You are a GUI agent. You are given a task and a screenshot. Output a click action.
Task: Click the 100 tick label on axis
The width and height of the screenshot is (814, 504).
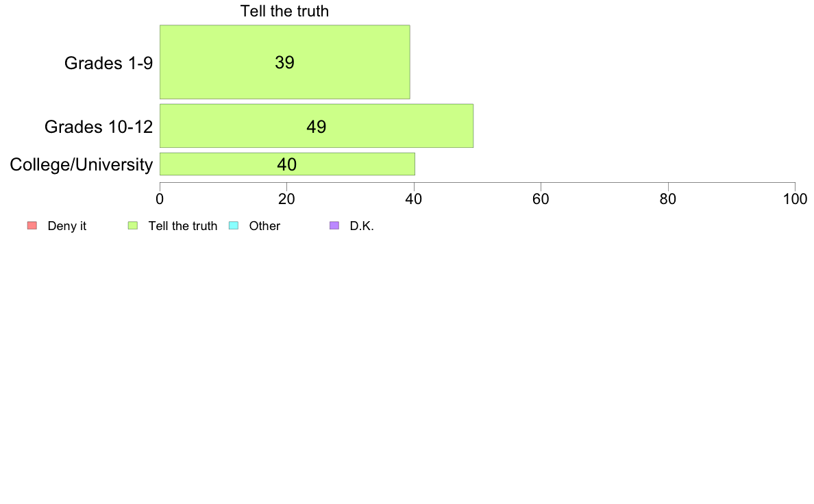tap(795, 199)
